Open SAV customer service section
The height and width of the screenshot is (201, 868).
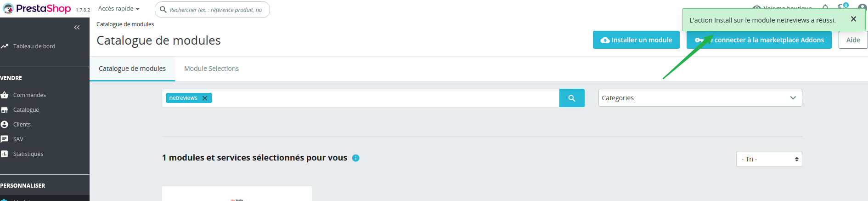coord(18,139)
